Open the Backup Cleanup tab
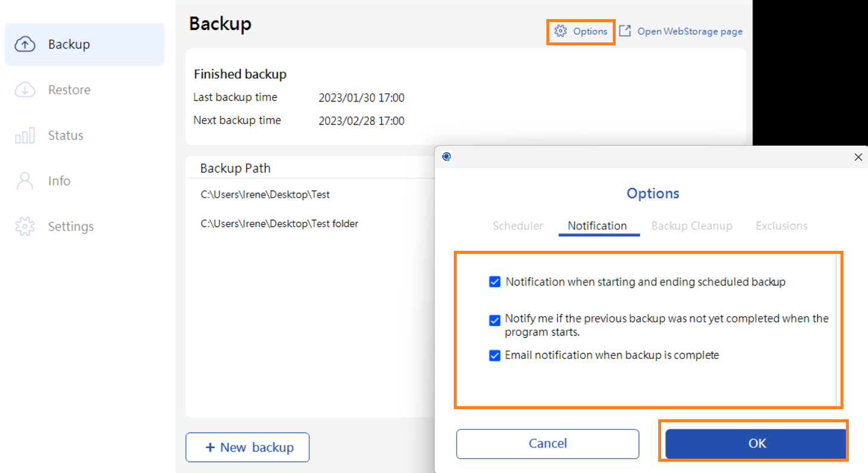Screen dimensions: 868x473 pos(692,226)
